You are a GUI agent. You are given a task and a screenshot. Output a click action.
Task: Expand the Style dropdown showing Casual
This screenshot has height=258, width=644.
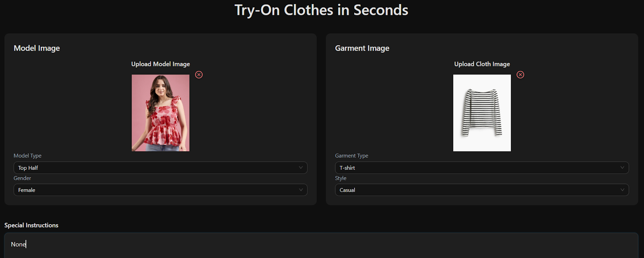point(481,190)
